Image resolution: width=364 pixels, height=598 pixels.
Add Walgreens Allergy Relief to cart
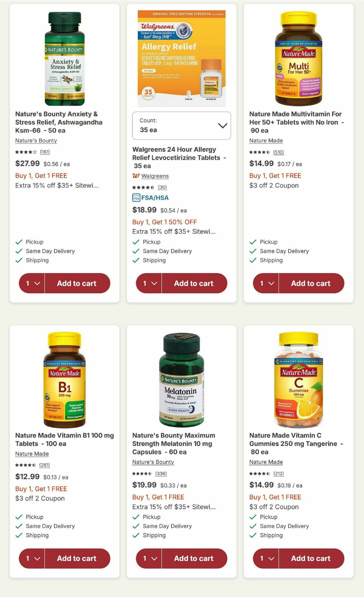point(194,283)
